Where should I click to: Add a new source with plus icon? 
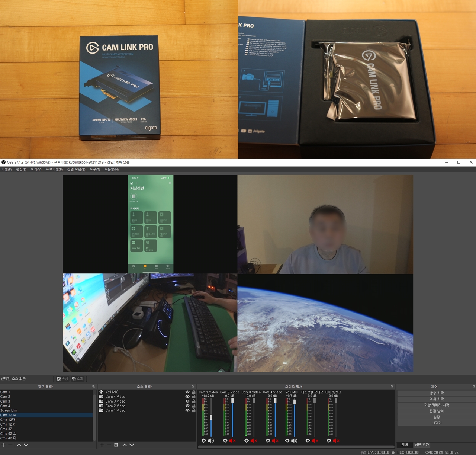point(102,445)
